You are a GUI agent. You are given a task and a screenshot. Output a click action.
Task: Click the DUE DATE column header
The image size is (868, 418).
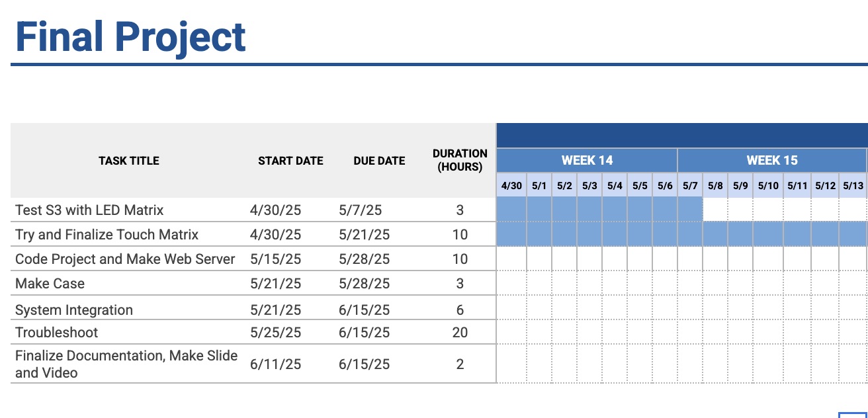[379, 161]
